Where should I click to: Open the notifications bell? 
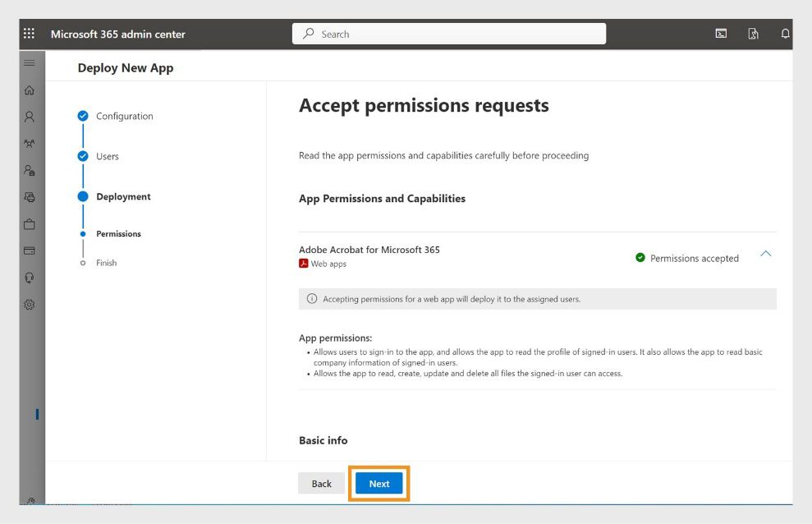pyautogui.click(x=785, y=33)
